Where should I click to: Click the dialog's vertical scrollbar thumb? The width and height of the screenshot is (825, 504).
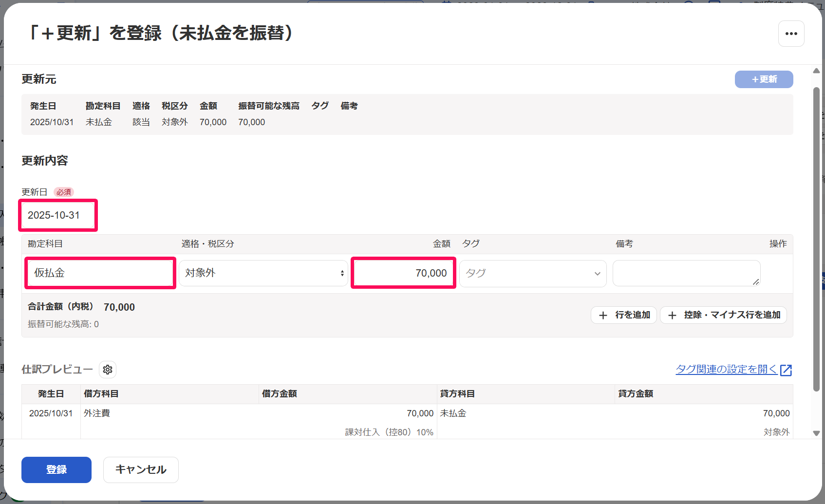816,239
